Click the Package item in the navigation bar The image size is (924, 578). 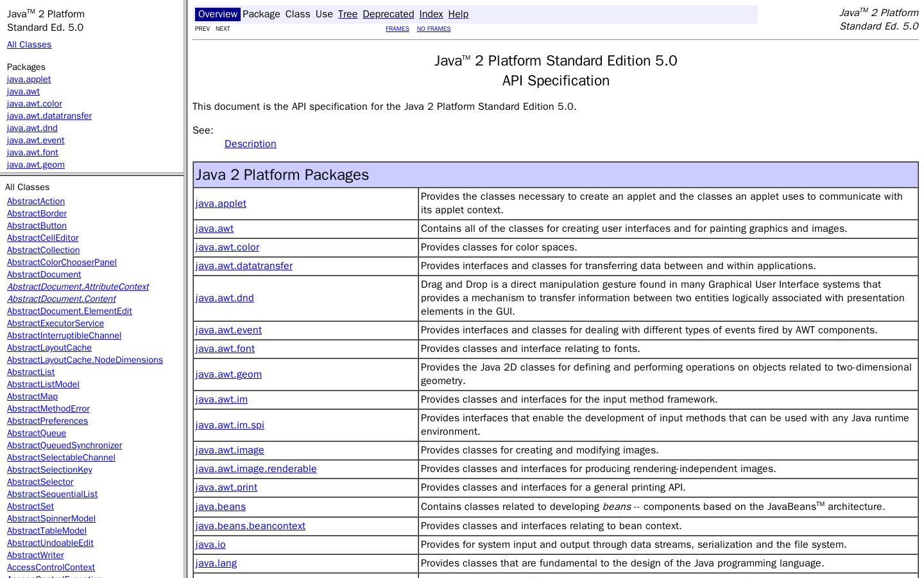pos(261,14)
